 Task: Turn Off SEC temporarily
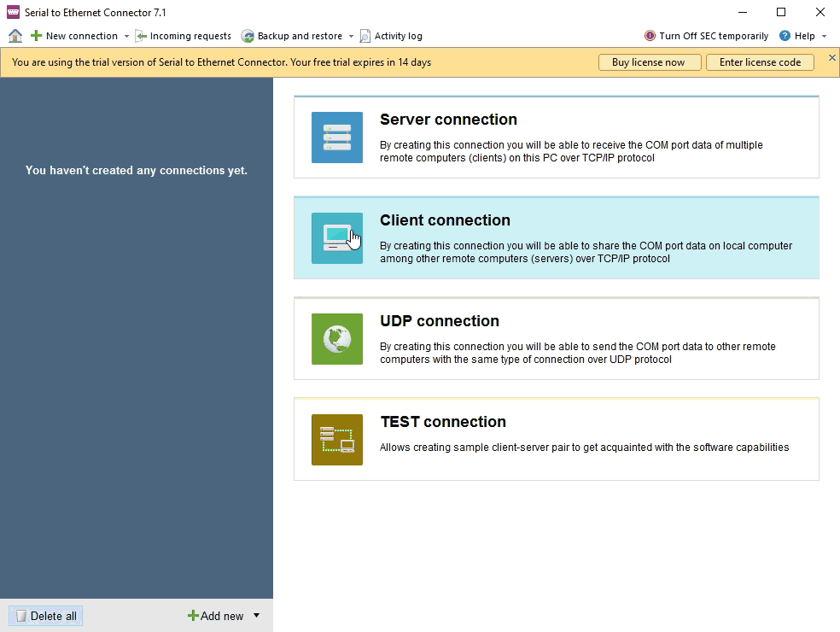[714, 36]
